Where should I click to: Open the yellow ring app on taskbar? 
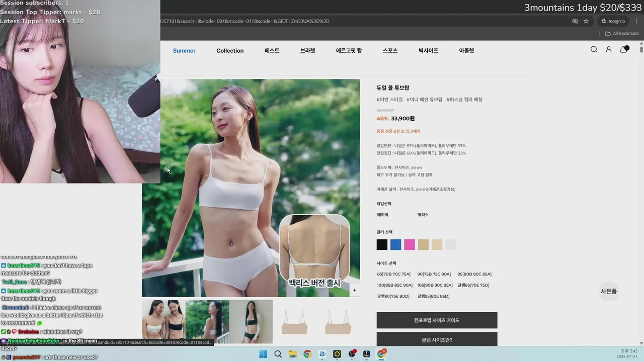coord(337,354)
